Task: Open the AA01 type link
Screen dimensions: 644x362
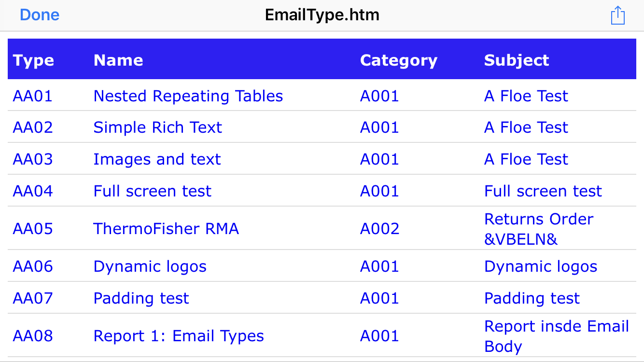Action: tap(32, 96)
